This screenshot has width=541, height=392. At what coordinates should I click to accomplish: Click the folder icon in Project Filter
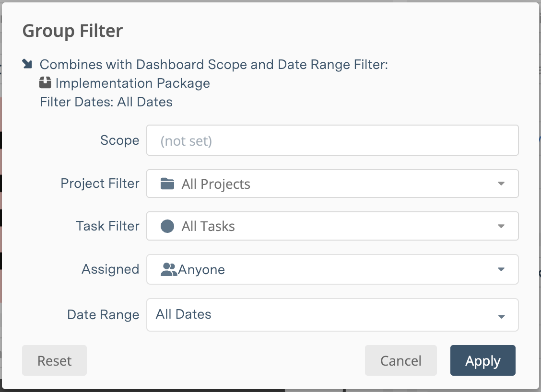point(168,184)
